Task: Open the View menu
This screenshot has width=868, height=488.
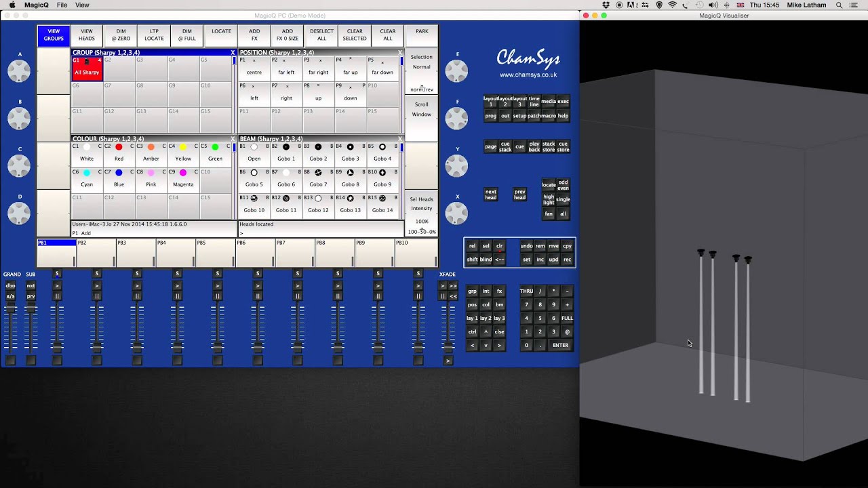Action: pyautogui.click(x=82, y=5)
